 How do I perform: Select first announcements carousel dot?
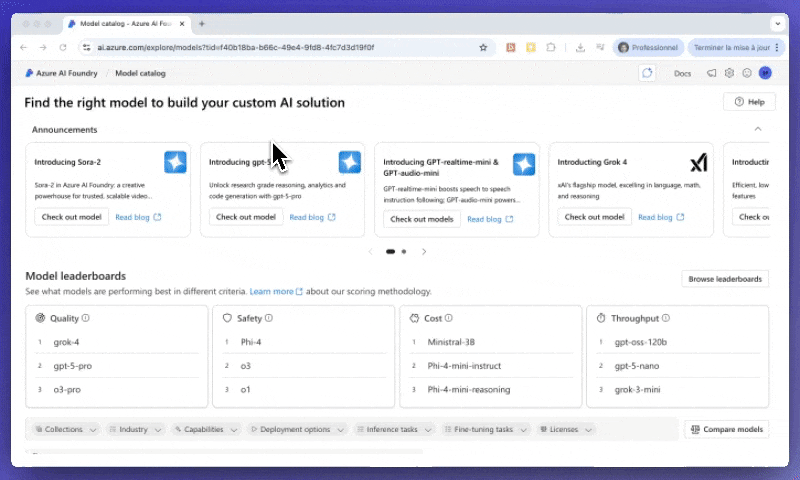coord(390,251)
